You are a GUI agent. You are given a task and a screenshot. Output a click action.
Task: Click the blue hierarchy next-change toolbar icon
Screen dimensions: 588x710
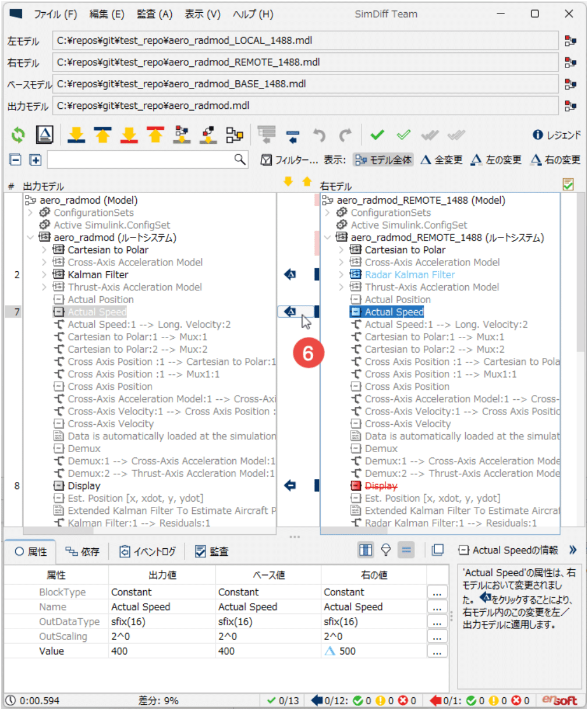coord(182,135)
